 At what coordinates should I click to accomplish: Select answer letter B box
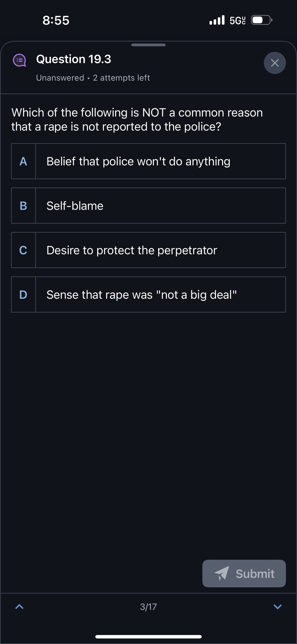click(x=23, y=205)
